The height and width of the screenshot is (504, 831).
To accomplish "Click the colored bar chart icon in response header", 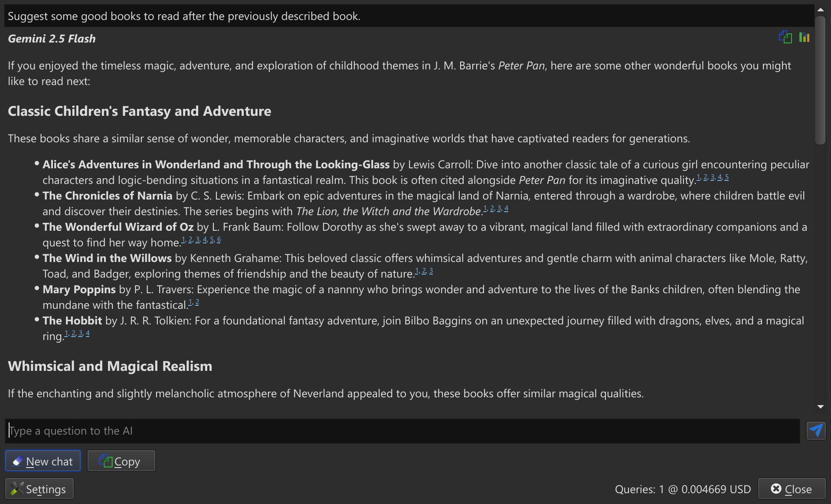I will [804, 37].
